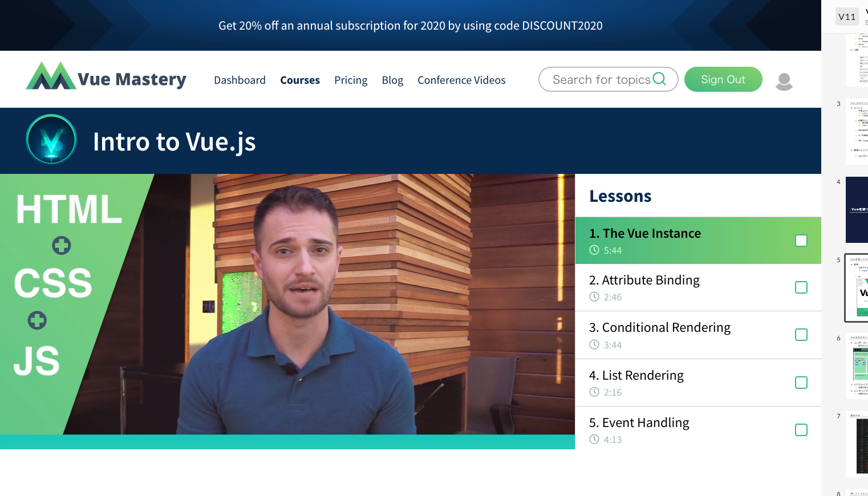This screenshot has width=868, height=496.
Task: Click the Intro to Vue.js course title
Action: [174, 141]
